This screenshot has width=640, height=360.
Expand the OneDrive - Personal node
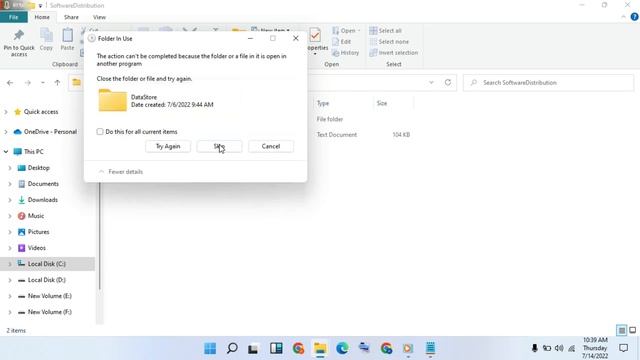(6, 132)
